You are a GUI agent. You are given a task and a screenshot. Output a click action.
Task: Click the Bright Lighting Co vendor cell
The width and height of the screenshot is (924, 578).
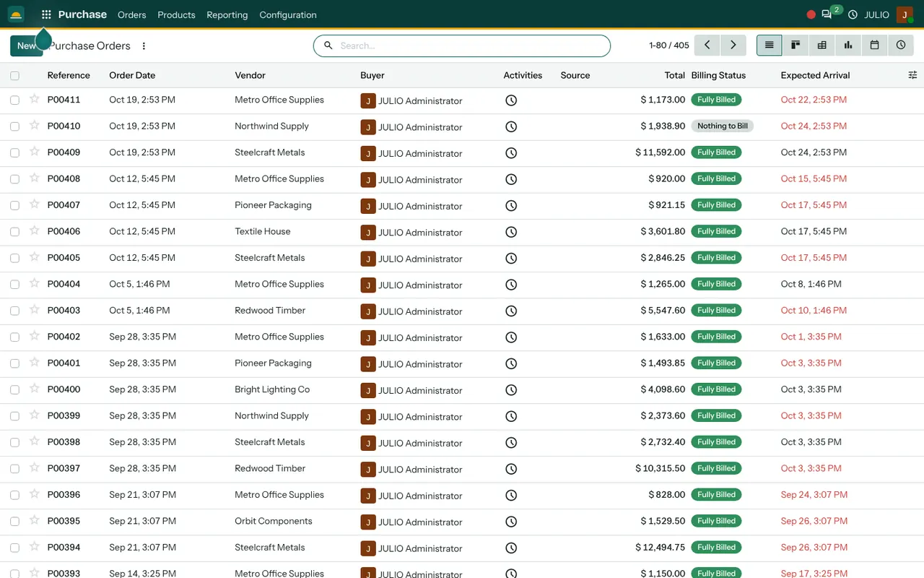click(x=272, y=389)
